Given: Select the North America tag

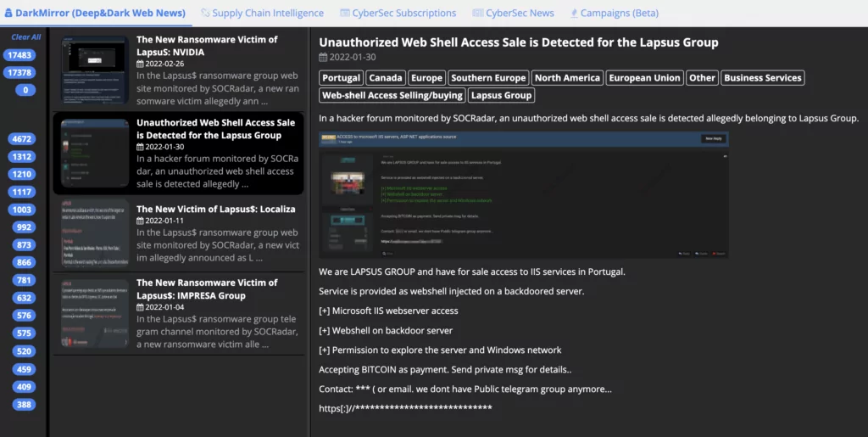Looking at the screenshot, I should pyautogui.click(x=567, y=78).
